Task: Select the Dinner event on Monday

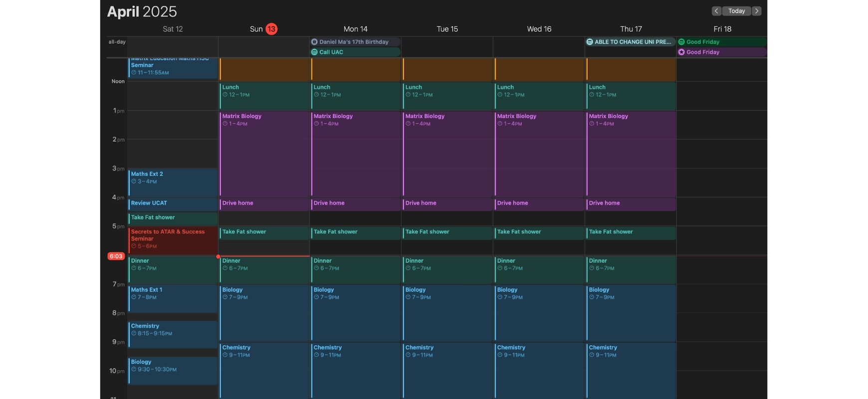Action: point(356,269)
